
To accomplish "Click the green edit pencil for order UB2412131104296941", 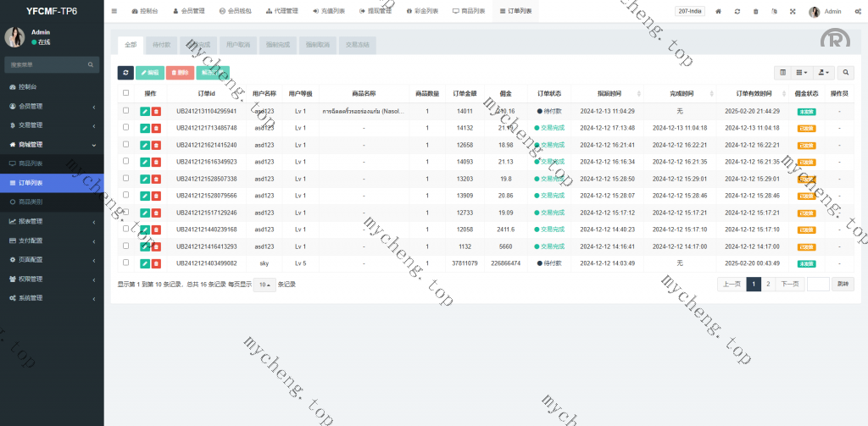I will pyautogui.click(x=144, y=111).
